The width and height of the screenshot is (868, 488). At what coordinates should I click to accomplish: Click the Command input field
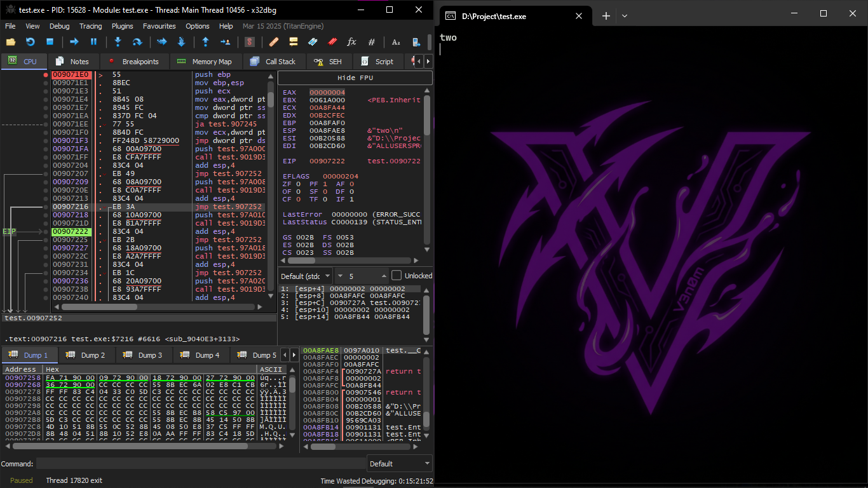200,464
